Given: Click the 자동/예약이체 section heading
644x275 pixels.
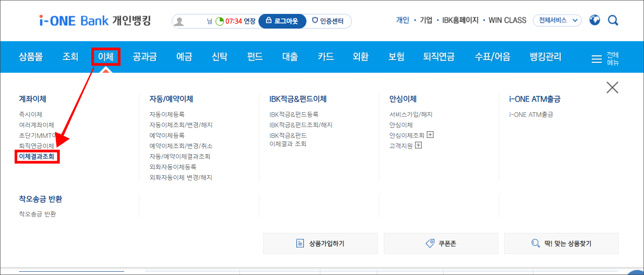Looking at the screenshot, I should [x=171, y=99].
